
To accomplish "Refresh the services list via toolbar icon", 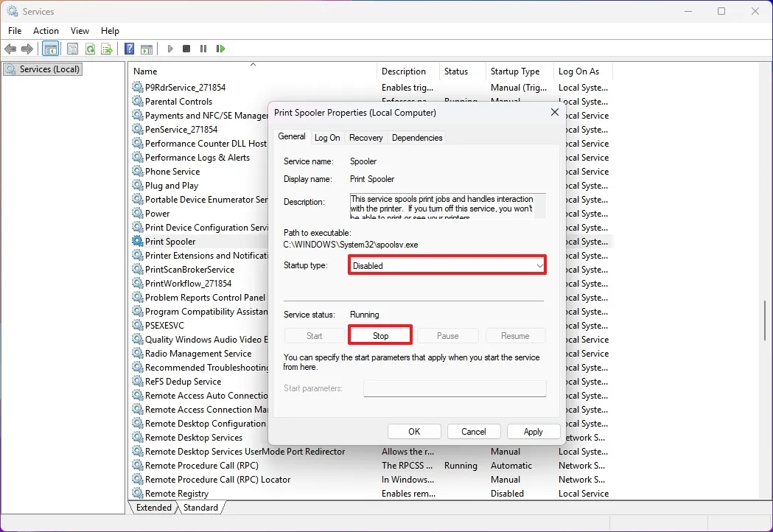I will point(90,49).
